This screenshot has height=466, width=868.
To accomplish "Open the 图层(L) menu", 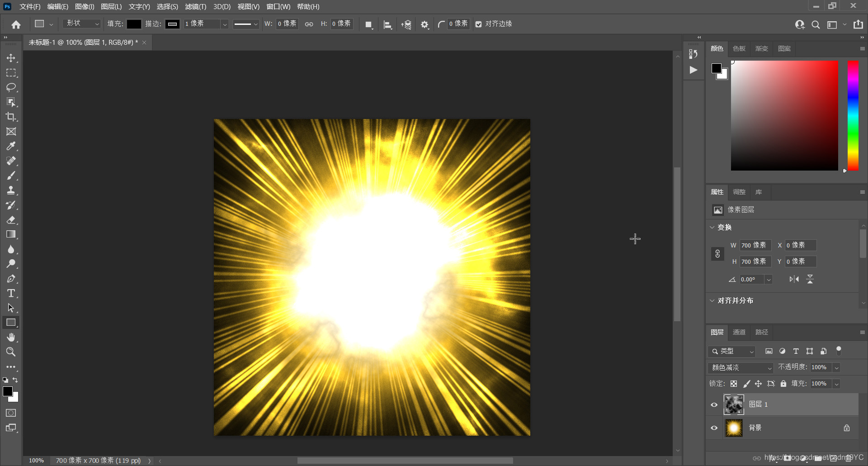I will pos(111,7).
